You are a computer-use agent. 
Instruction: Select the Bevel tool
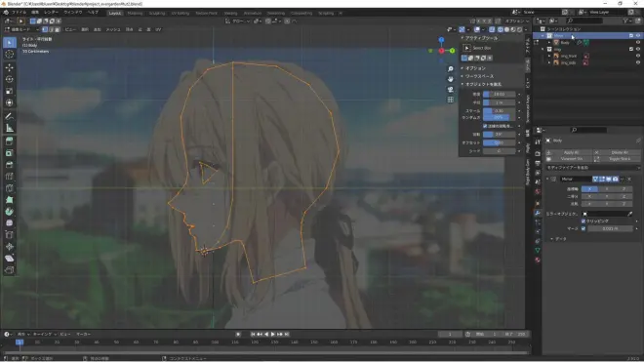tap(10, 165)
